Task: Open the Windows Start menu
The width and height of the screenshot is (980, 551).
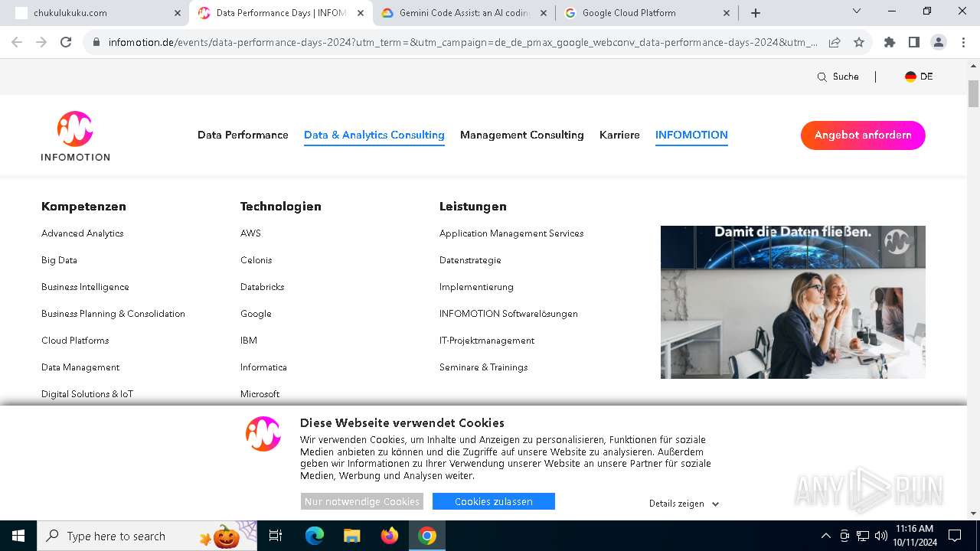Action: (18, 536)
